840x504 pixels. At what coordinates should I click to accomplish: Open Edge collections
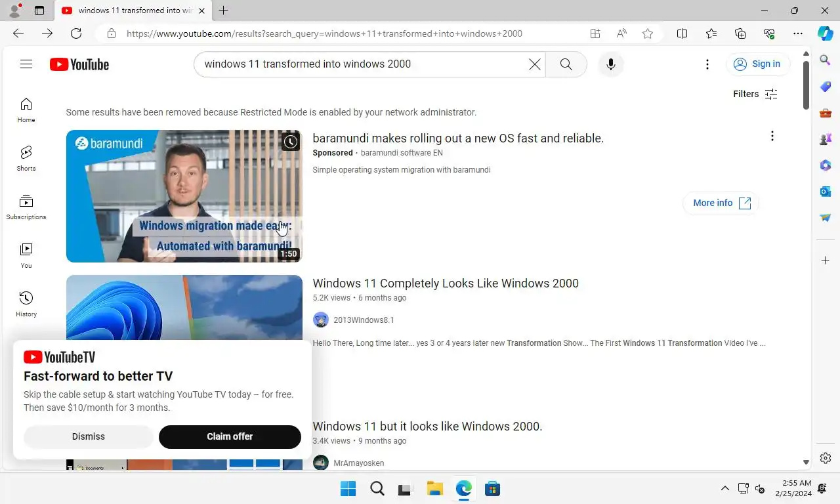(740, 33)
